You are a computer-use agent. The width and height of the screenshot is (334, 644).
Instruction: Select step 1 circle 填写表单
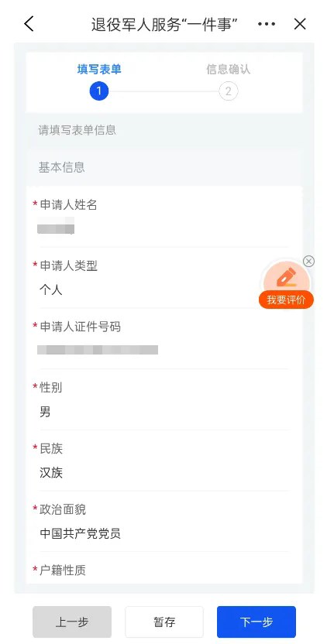click(98, 91)
